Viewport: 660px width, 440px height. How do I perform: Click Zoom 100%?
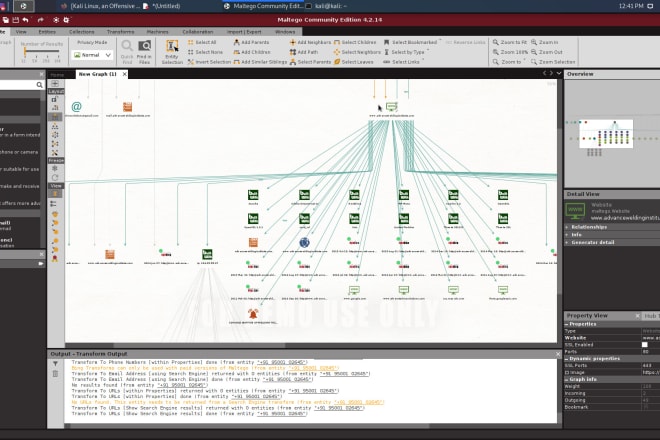coord(510,52)
